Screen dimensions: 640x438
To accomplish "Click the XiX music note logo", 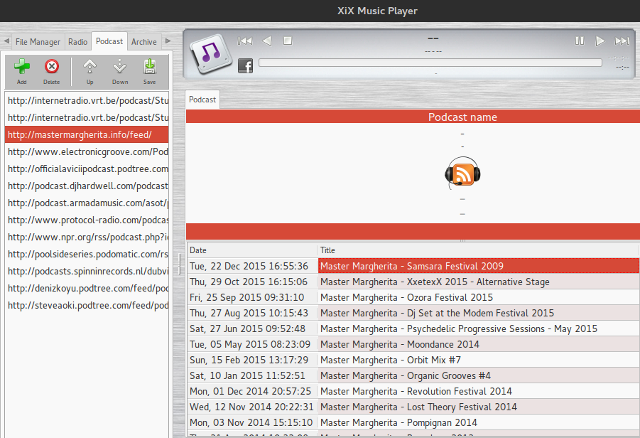I will 211,53.
